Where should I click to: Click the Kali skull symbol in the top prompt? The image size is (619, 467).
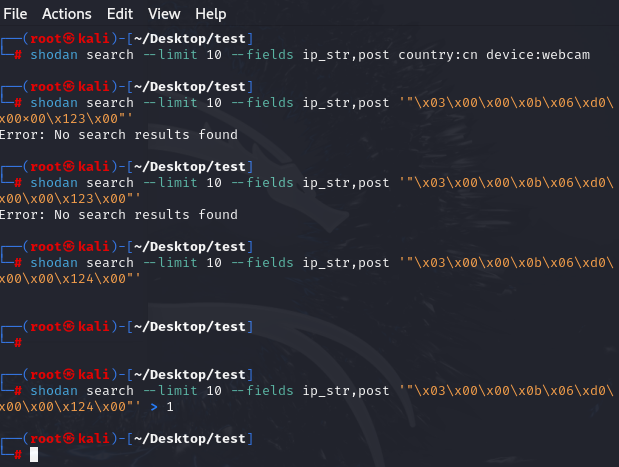coord(71,38)
